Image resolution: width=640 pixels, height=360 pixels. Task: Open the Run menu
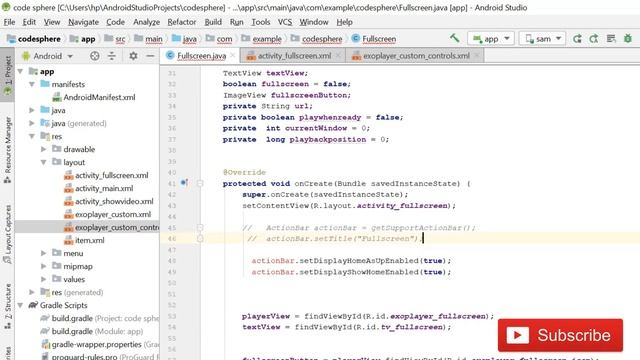(x=237, y=22)
